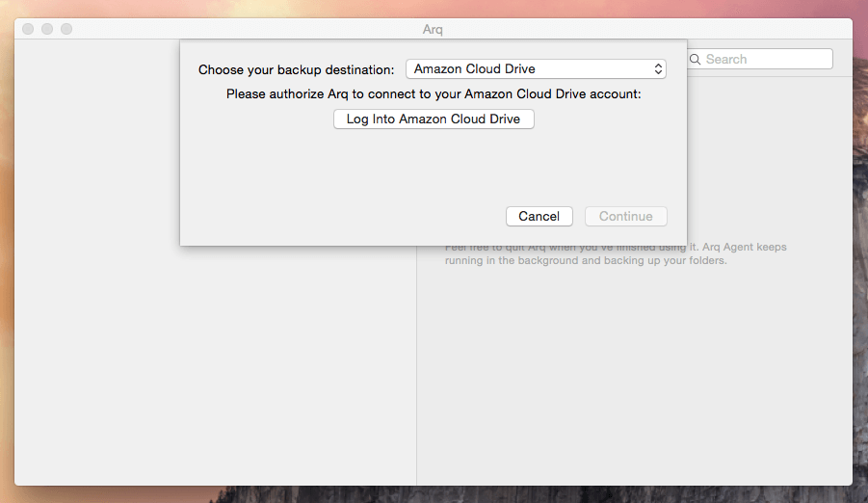Viewport: 868px width, 503px height.
Task: Click the Arq window title
Action: point(433,29)
